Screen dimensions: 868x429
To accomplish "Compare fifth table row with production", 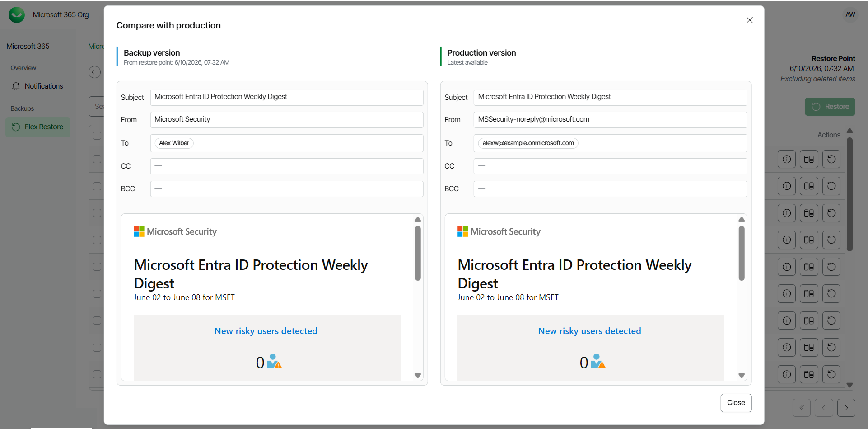I will (x=808, y=267).
